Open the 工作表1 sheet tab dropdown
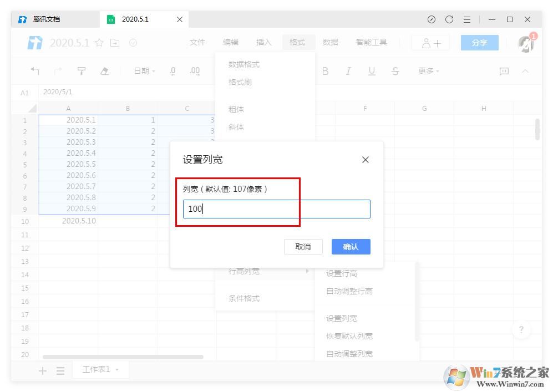 click(x=115, y=370)
